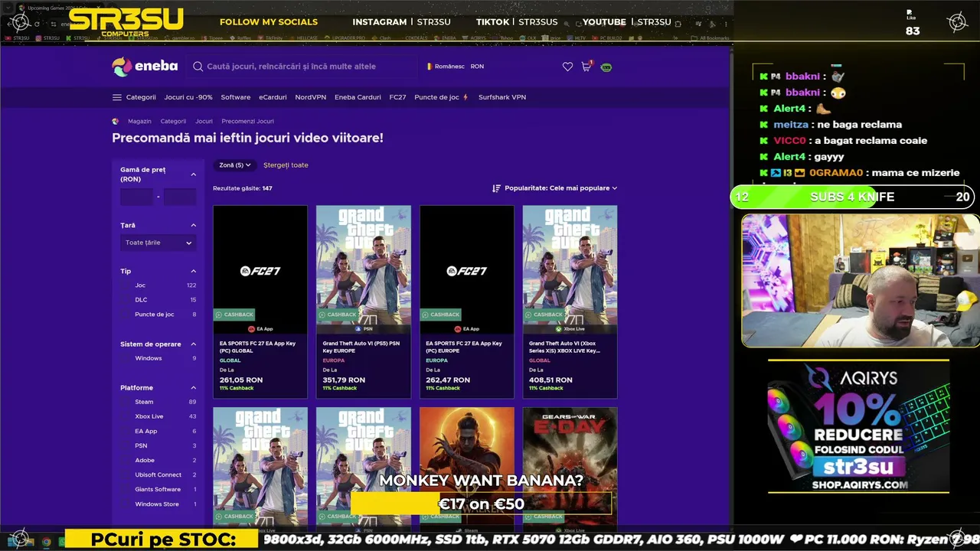Viewport: 980px width, 551px height.
Task: Collapse the Țară filter section
Action: coord(193,225)
